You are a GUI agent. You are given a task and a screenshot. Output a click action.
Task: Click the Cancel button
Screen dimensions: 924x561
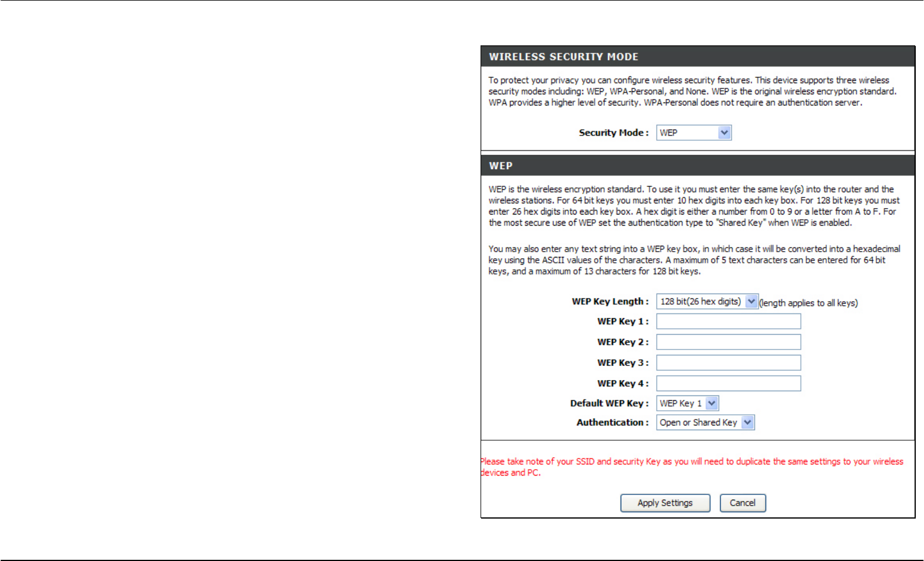pos(743,503)
